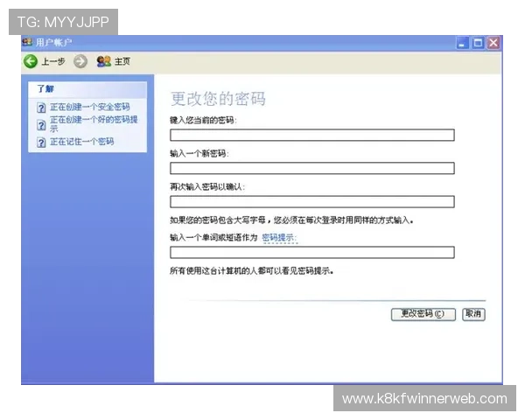
Task: Focus the current password field
Action: [x=312, y=135]
